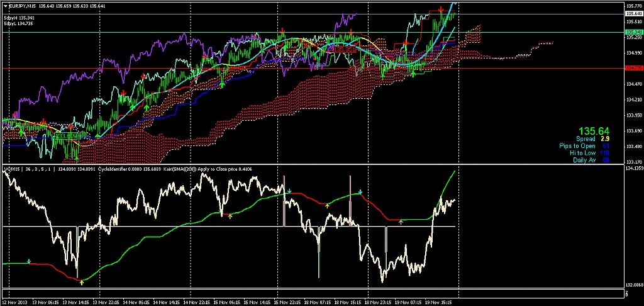Click the 15 Nov 22:15 time label
The image size is (644, 306).
click(287, 303)
